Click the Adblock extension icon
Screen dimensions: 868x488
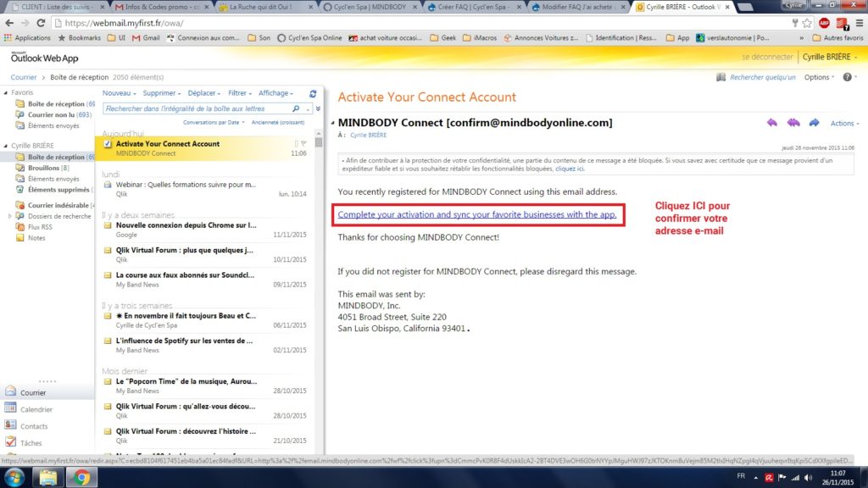(x=824, y=23)
